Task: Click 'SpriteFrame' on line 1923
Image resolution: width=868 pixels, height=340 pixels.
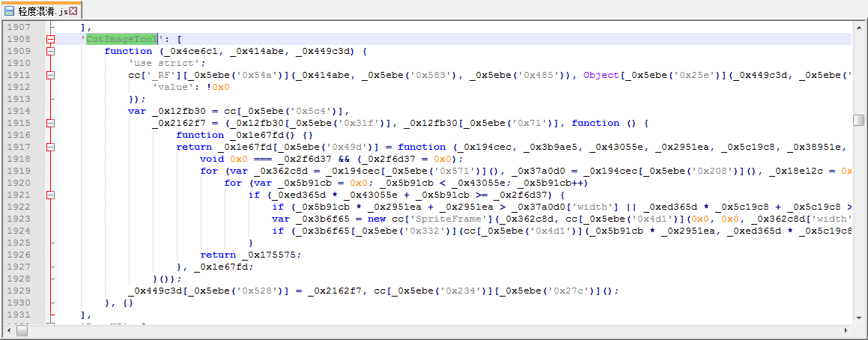Action: click(x=452, y=219)
